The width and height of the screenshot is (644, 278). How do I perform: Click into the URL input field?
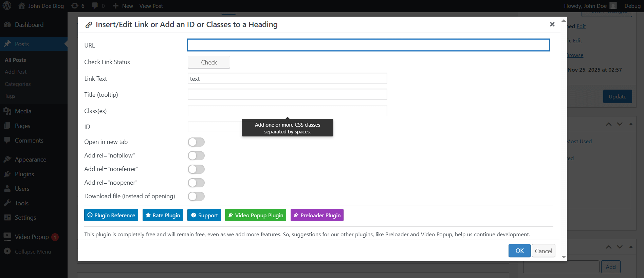coord(368,45)
